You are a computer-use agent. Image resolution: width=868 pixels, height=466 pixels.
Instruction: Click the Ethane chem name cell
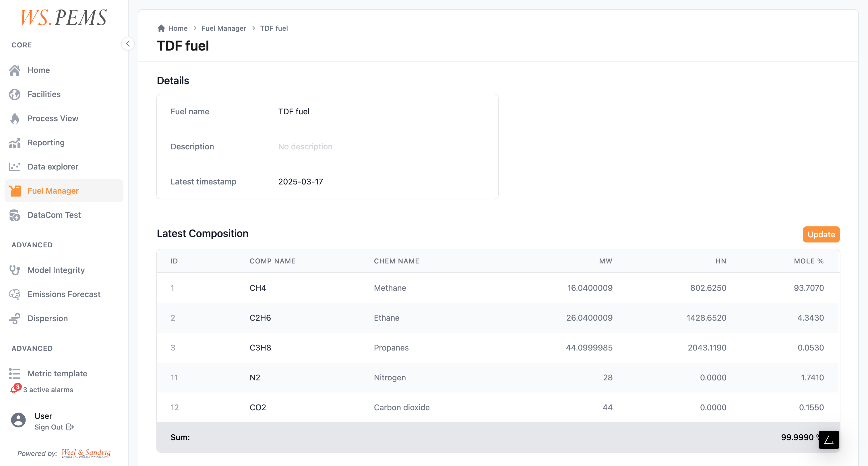tap(386, 318)
